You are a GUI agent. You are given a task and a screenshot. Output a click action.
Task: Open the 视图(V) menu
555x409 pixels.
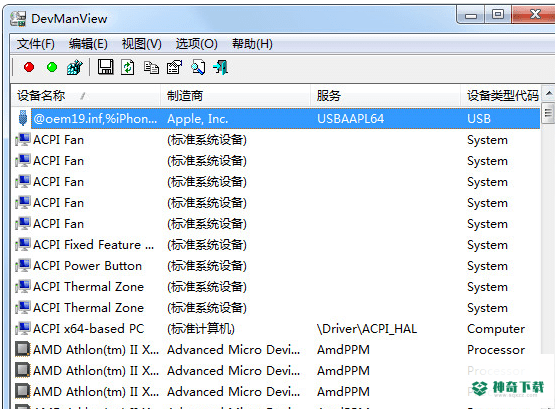[142, 44]
